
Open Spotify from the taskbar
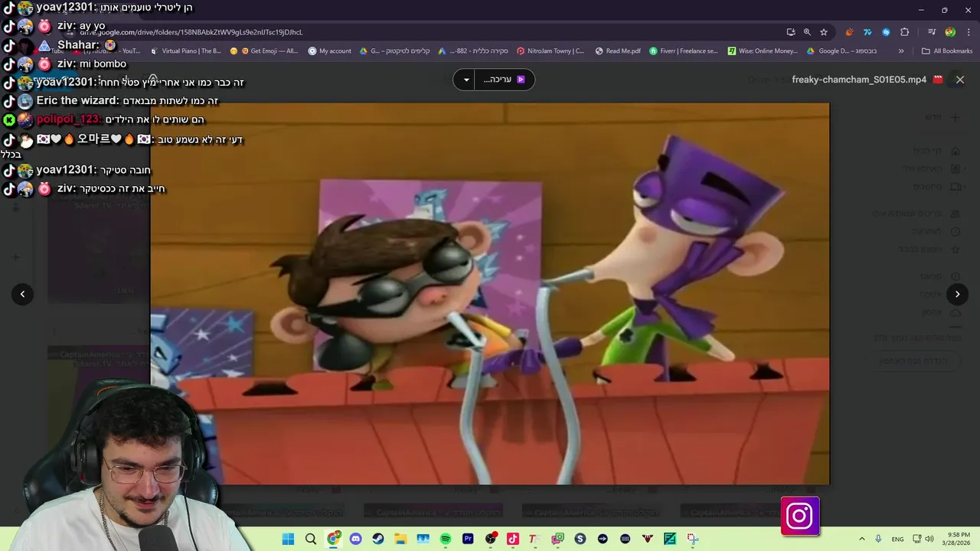tap(446, 539)
